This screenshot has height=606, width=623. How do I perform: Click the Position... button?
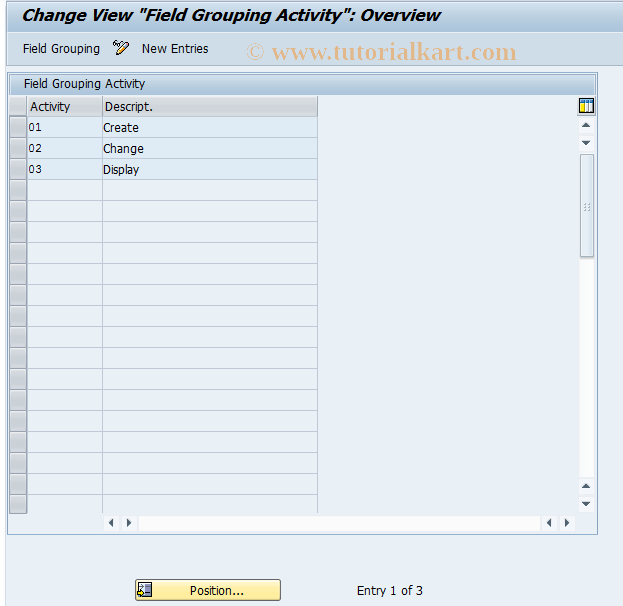click(x=208, y=590)
